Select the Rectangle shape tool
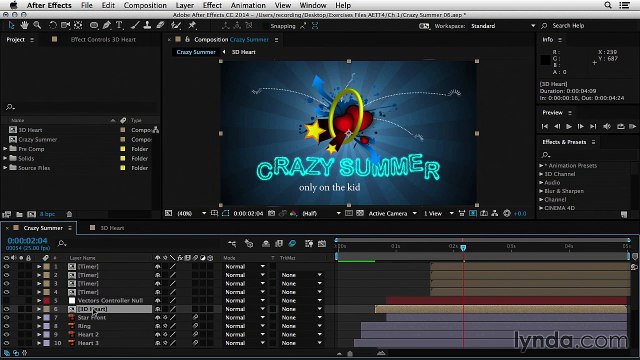 94,25
